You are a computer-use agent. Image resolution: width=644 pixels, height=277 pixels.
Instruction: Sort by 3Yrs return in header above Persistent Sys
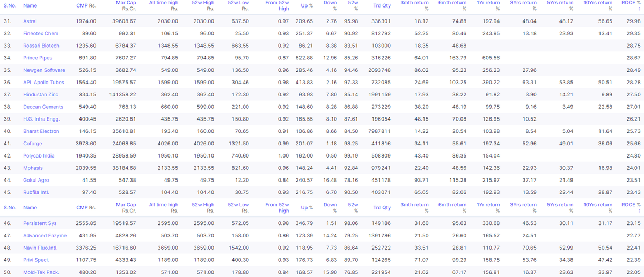tap(523, 208)
